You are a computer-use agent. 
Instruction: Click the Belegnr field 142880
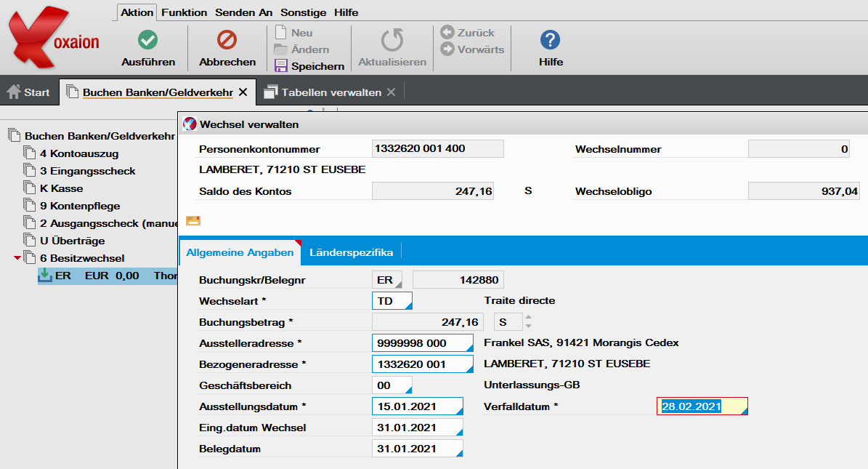point(458,280)
